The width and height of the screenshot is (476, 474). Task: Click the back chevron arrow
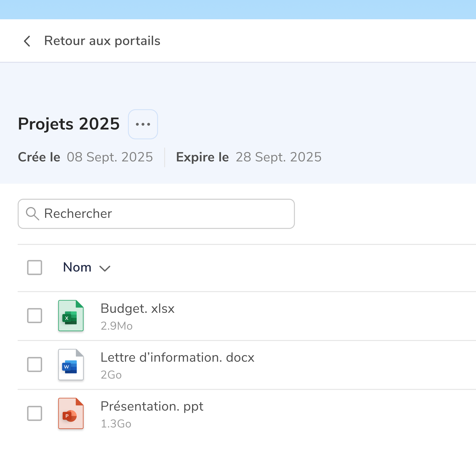pyautogui.click(x=27, y=41)
